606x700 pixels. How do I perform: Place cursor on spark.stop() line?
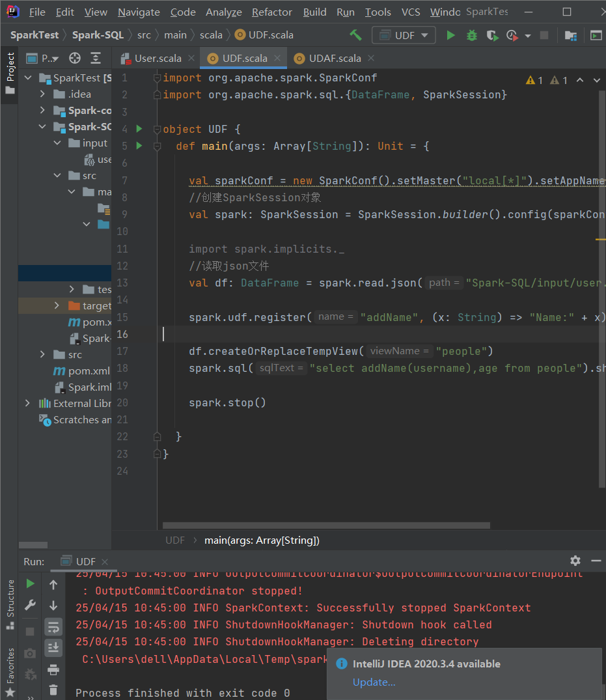coord(227,402)
